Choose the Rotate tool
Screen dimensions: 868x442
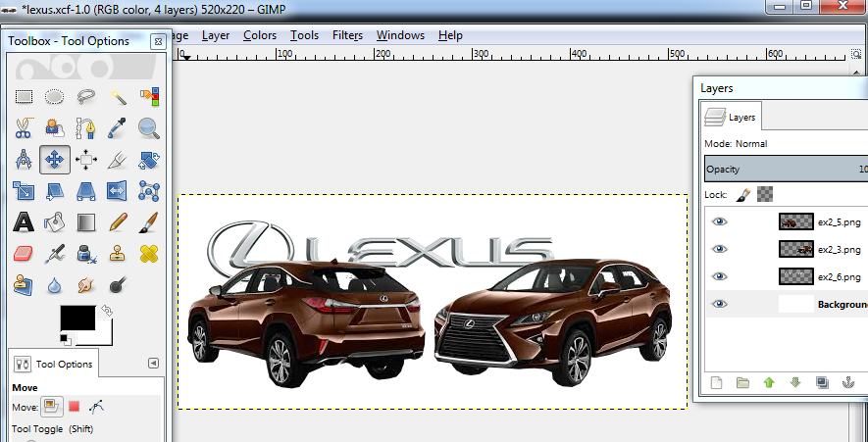click(x=149, y=160)
